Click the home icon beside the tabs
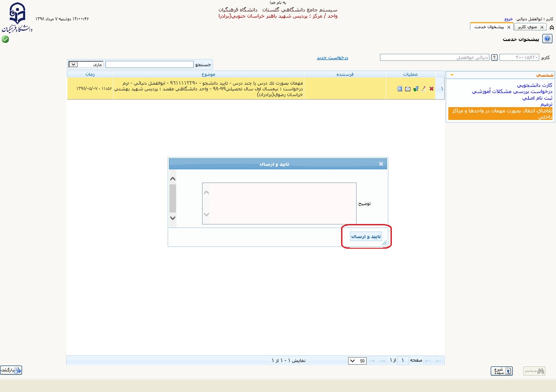 pos(552,27)
